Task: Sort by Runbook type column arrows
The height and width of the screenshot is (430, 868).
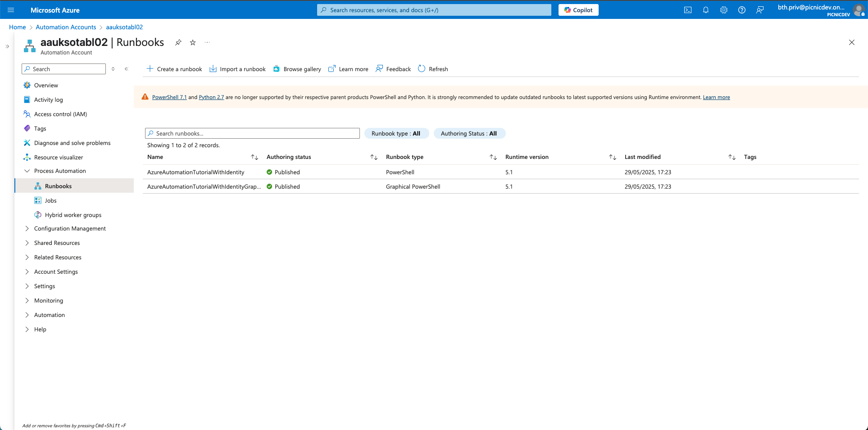Action: point(493,157)
